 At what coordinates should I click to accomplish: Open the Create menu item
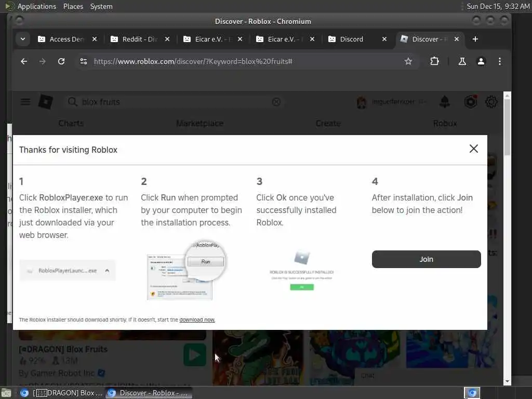(x=328, y=123)
